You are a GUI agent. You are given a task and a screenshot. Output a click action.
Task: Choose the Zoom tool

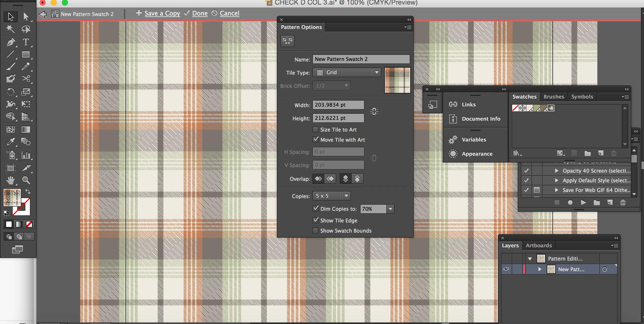26,180
